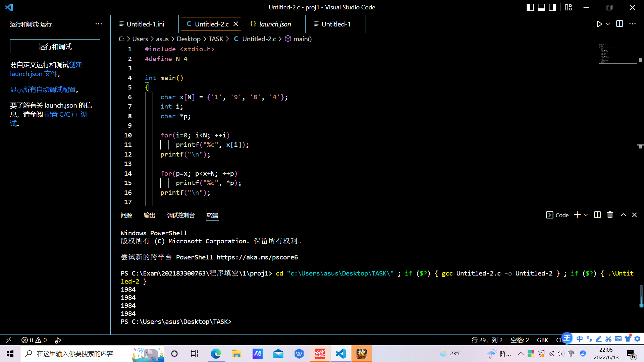
Task: Click the 行 29, 列 2 cursor position
Action: coord(487,340)
